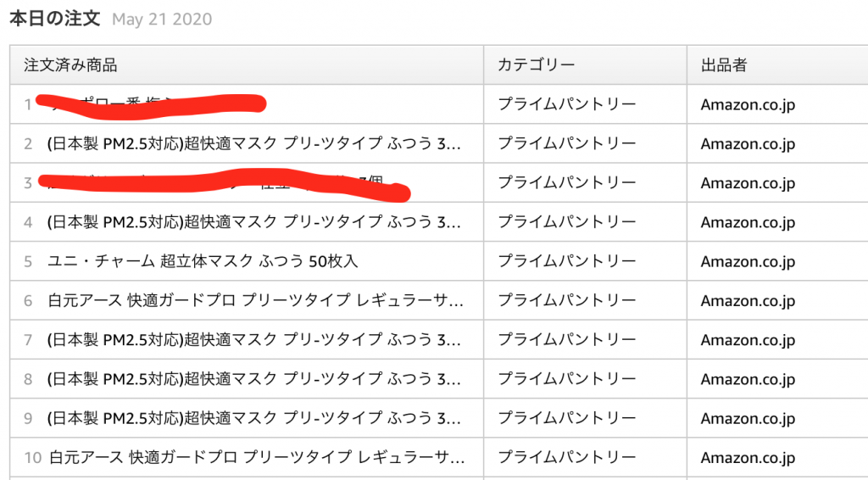The width and height of the screenshot is (868, 480).
Task: Select プライムパントリー category in row 5
Action: pyautogui.click(x=567, y=260)
